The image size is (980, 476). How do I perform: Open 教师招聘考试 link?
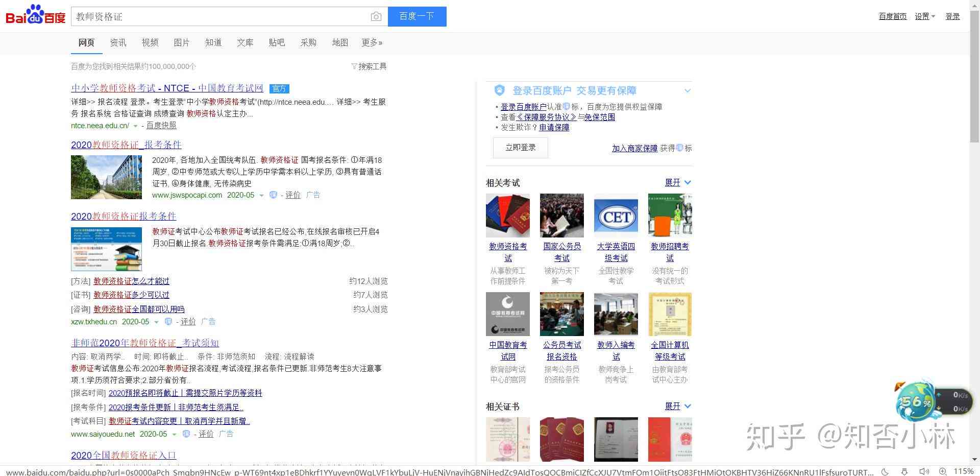point(670,252)
